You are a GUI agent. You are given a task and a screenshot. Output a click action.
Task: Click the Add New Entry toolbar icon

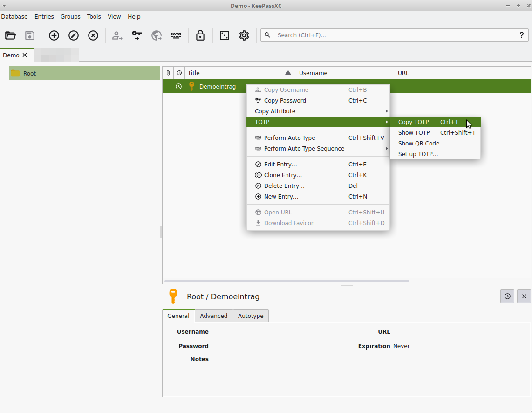(54, 35)
